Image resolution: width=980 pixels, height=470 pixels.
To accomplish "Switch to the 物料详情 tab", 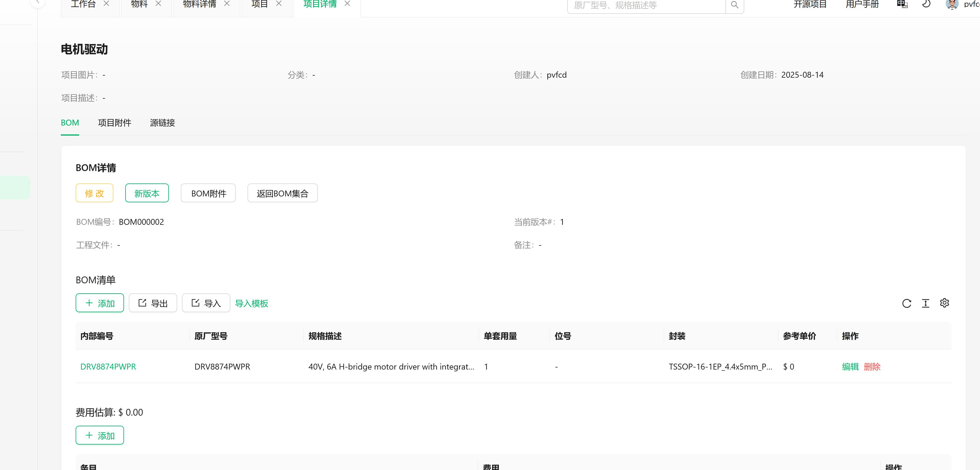I will click(199, 4).
